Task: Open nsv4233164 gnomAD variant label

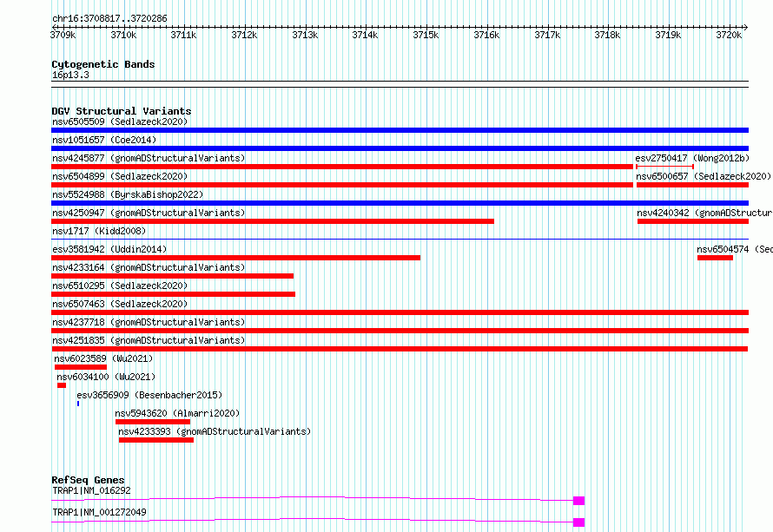Action: pos(149,267)
